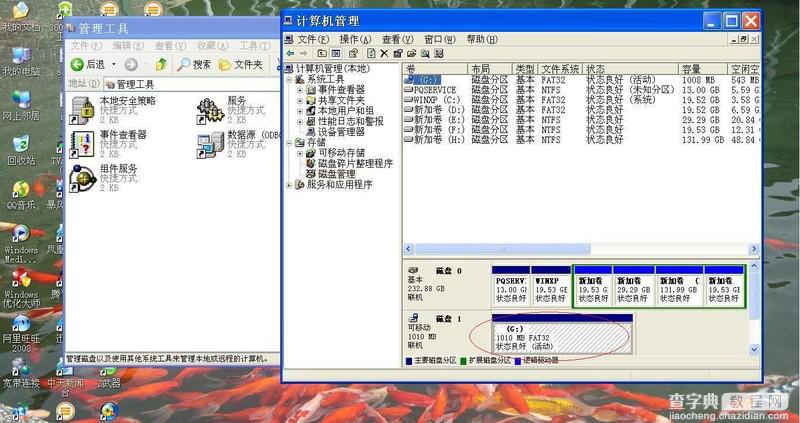The height and width of the screenshot is (423, 800).
Task: Collapse the 存储 tree node
Action: 289,142
